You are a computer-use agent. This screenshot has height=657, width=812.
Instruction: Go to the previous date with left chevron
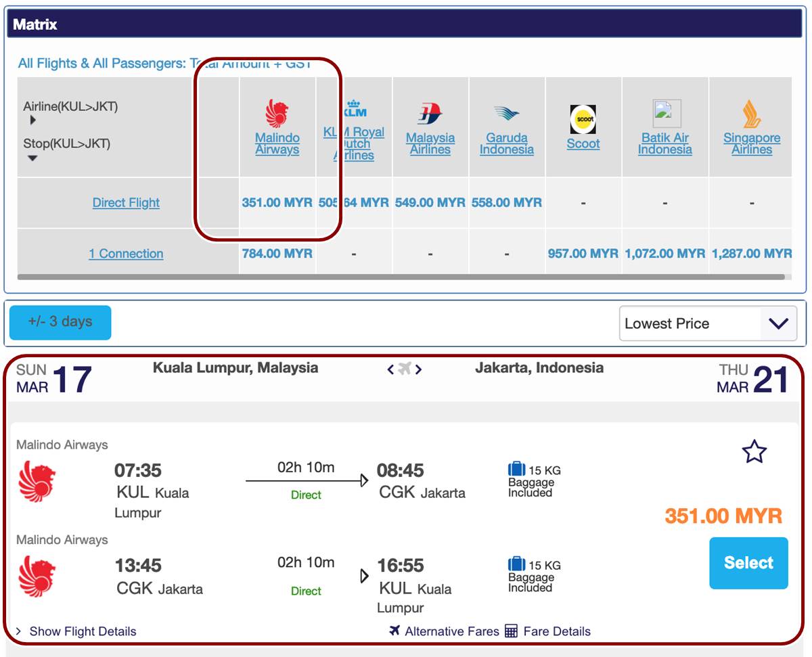(390, 369)
